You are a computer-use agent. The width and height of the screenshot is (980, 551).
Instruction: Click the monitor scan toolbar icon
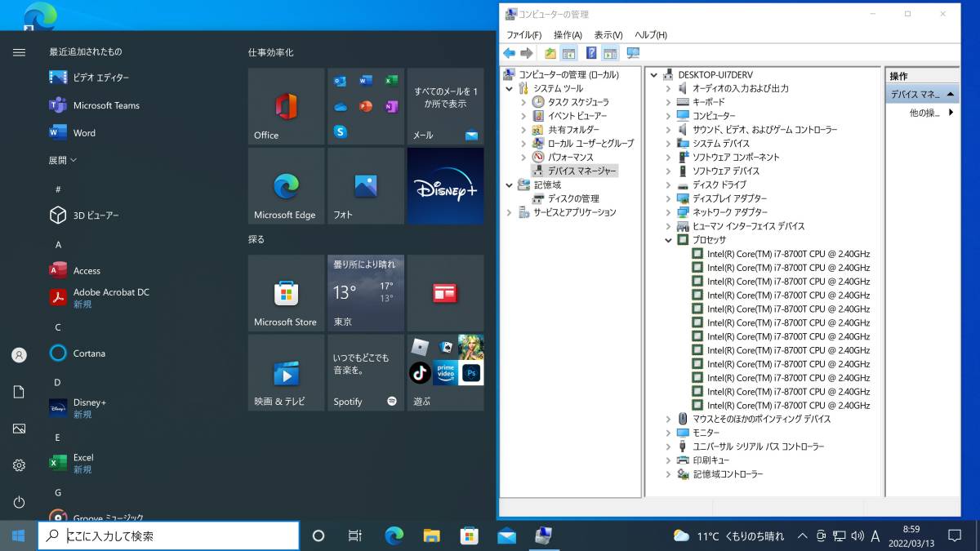pyautogui.click(x=633, y=53)
